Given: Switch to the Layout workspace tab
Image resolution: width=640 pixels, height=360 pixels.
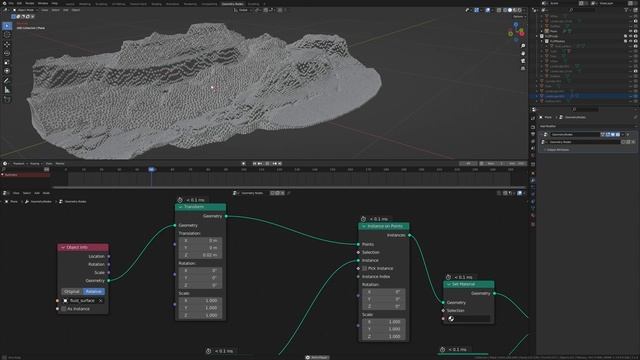Looking at the screenshot, I should pos(70,4).
